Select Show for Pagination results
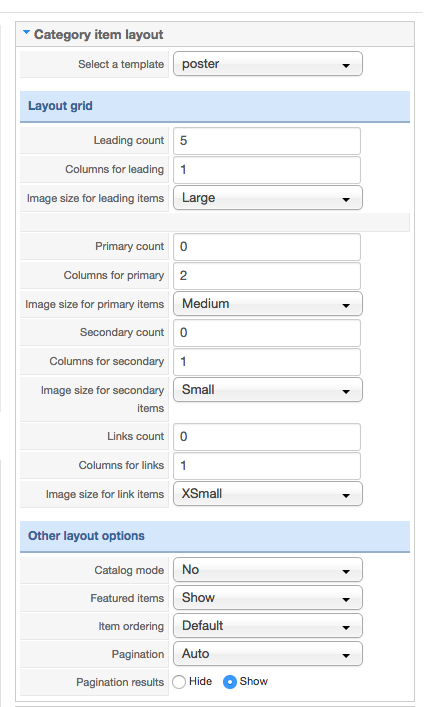 click(230, 682)
